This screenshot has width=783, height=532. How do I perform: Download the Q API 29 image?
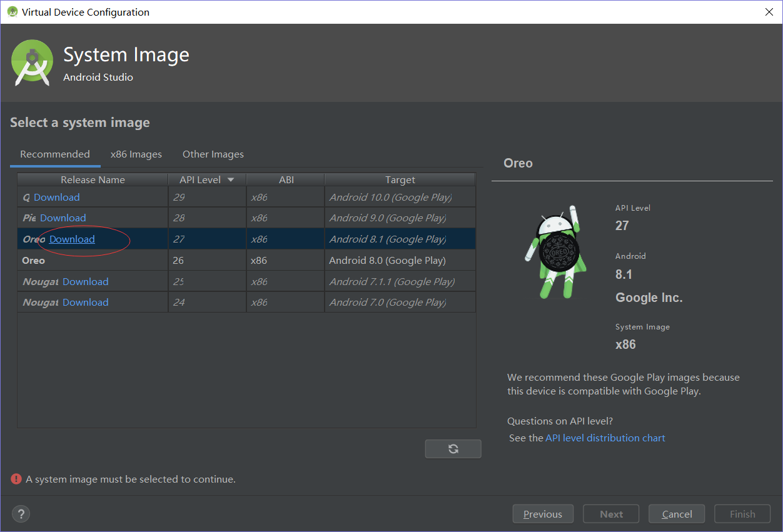pyautogui.click(x=57, y=198)
